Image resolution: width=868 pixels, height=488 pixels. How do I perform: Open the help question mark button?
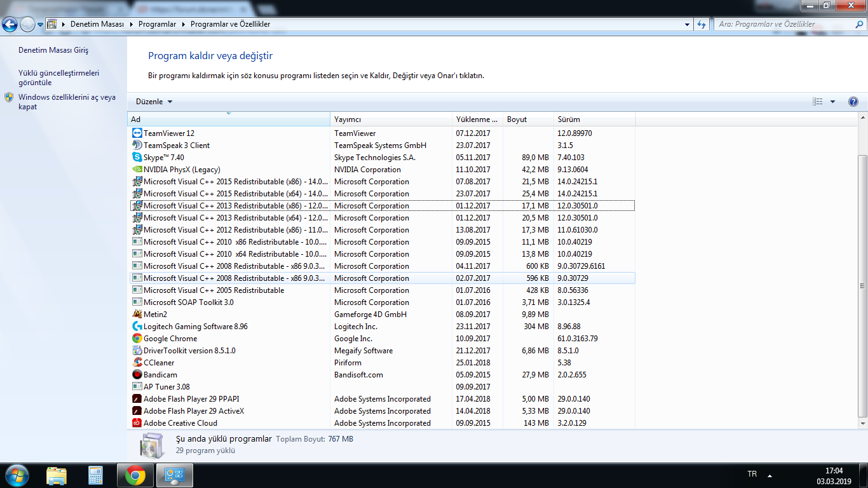(853, 102)
